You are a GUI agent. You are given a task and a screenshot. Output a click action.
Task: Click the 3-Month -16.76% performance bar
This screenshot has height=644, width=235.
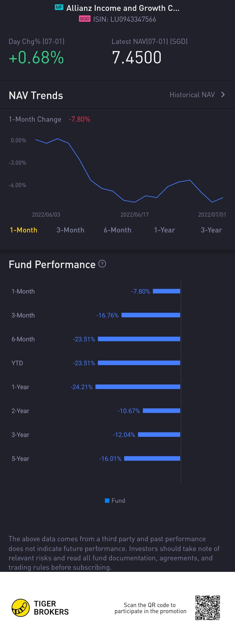151,315
